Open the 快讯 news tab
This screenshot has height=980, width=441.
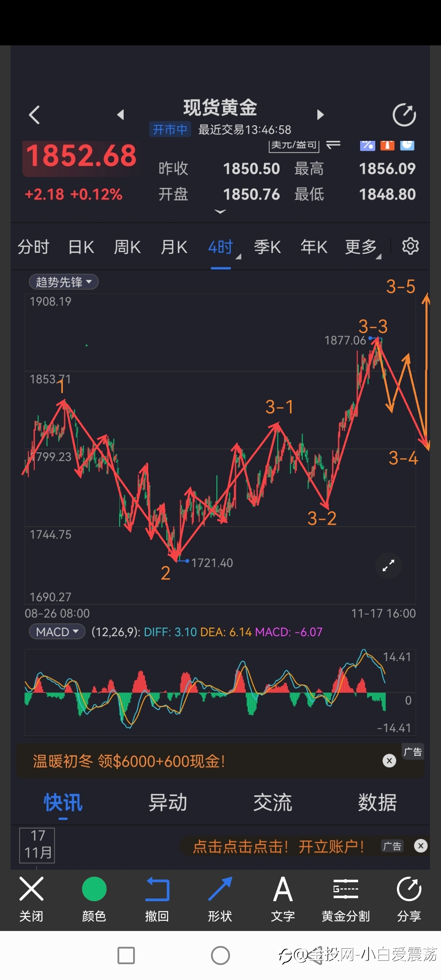pyautogui.click(x=63, y=802)
